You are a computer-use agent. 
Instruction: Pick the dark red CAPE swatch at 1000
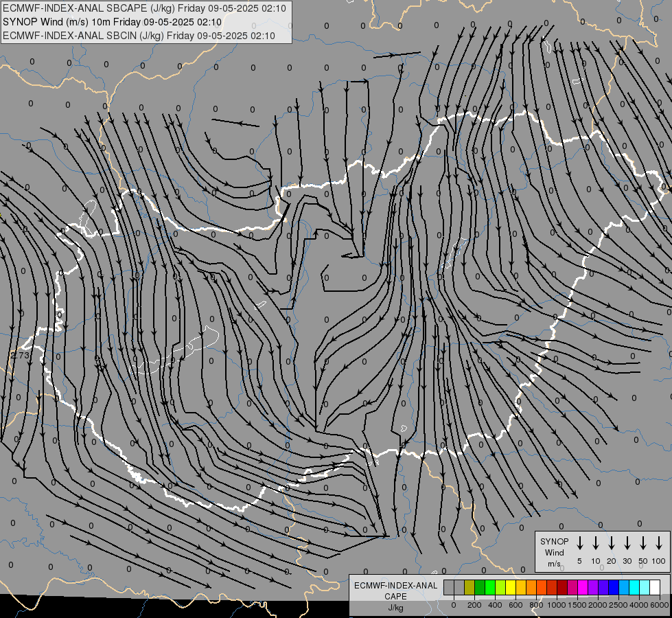tap(562, 588)
